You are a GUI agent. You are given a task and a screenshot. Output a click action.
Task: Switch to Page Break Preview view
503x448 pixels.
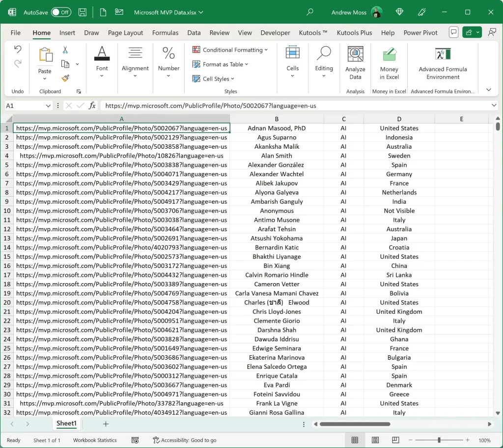[395, 440]
